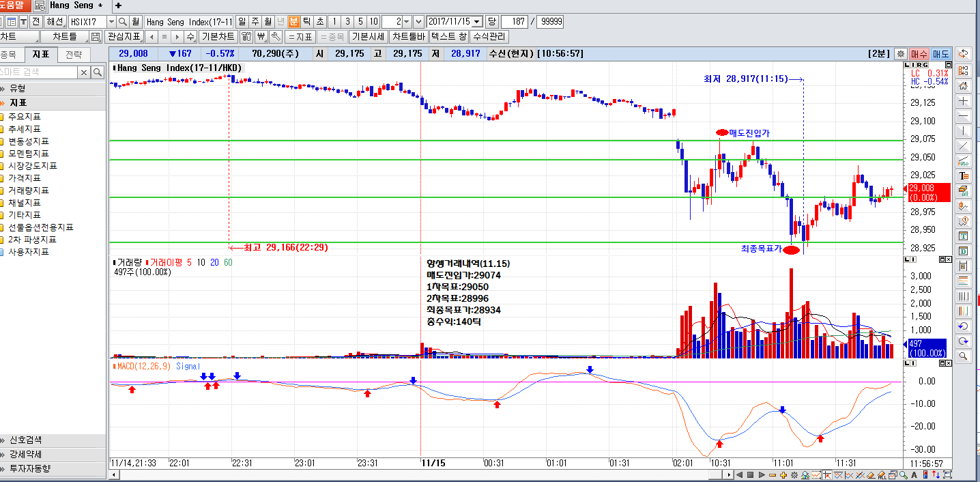Click the smart search input field
The width and height of the screenshot is (980, 482).
(x=40, y=72)
